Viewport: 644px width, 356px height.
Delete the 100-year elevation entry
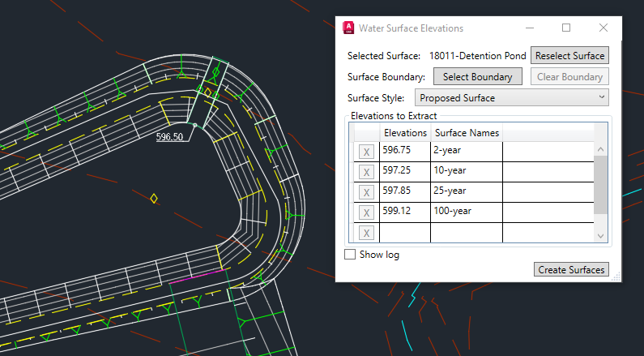click(366, 212)
